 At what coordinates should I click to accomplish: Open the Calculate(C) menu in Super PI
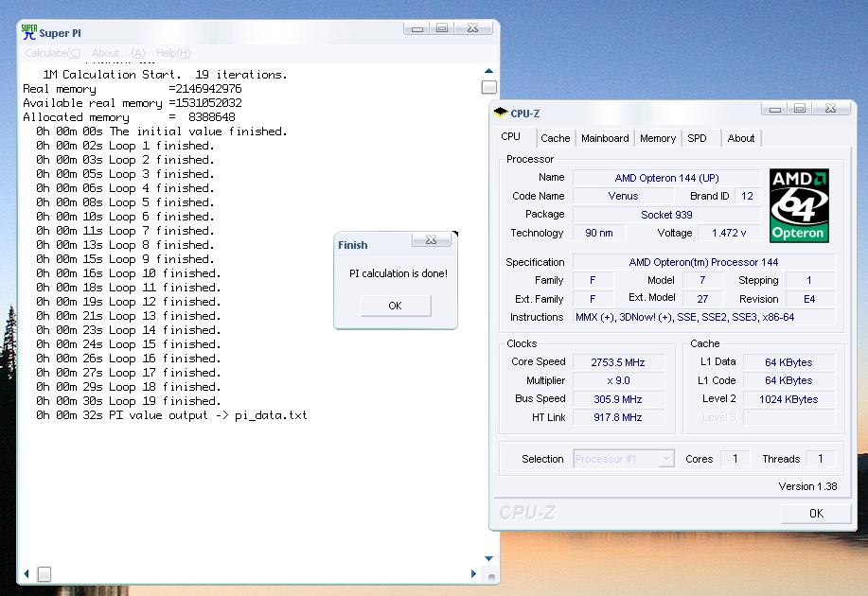(x=53, y=53)
